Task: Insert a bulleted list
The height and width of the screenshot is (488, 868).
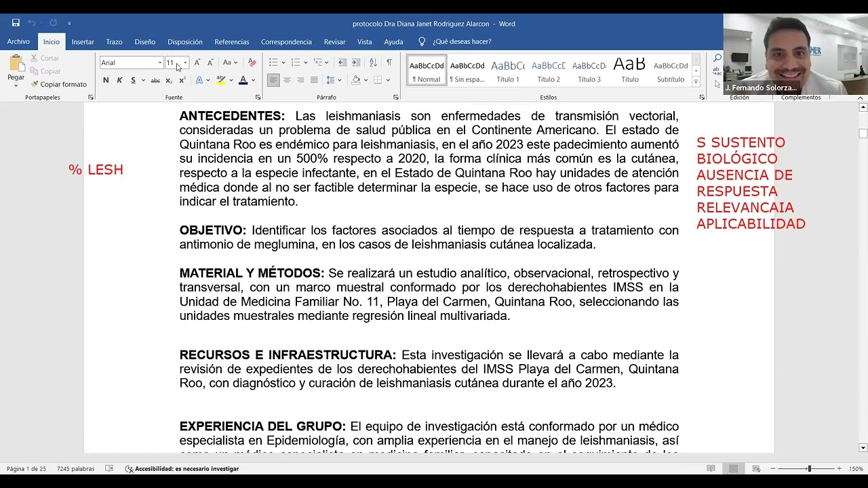Action: pyautogui.click(x=273, y=62)
